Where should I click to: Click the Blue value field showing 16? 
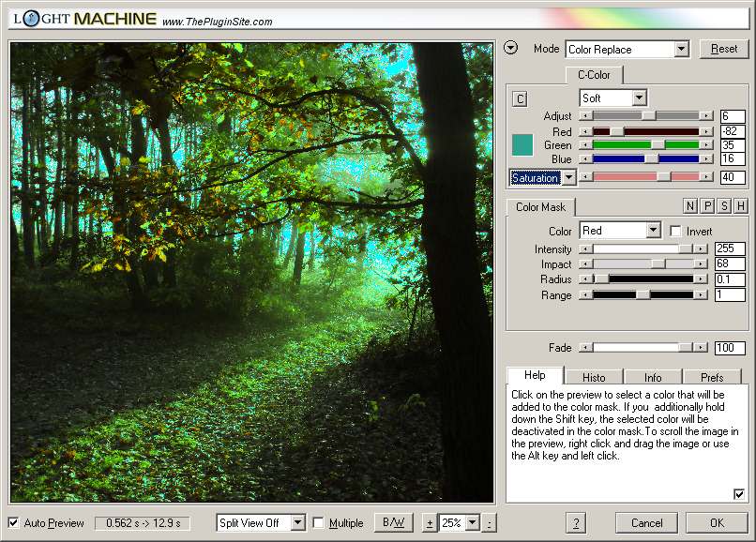tap(733, 158)
